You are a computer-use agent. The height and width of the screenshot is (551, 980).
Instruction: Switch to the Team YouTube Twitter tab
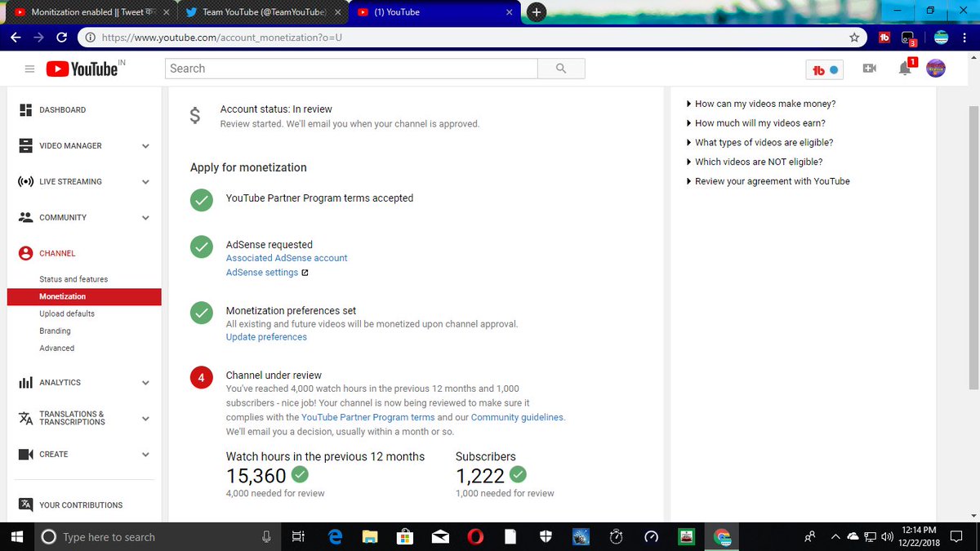tap(261, 12)
